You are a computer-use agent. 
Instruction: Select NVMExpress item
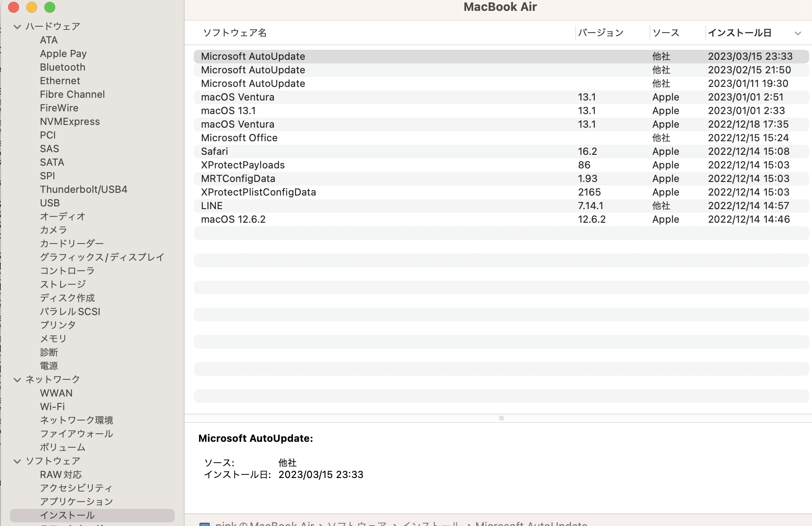click(x=70, y=122)
